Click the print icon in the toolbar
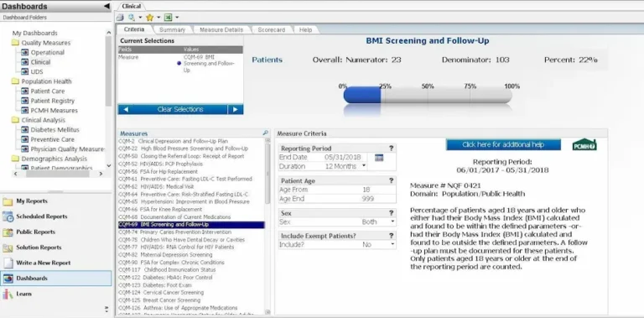The width and height of the screenshot is (644, 318). point(120,18)
